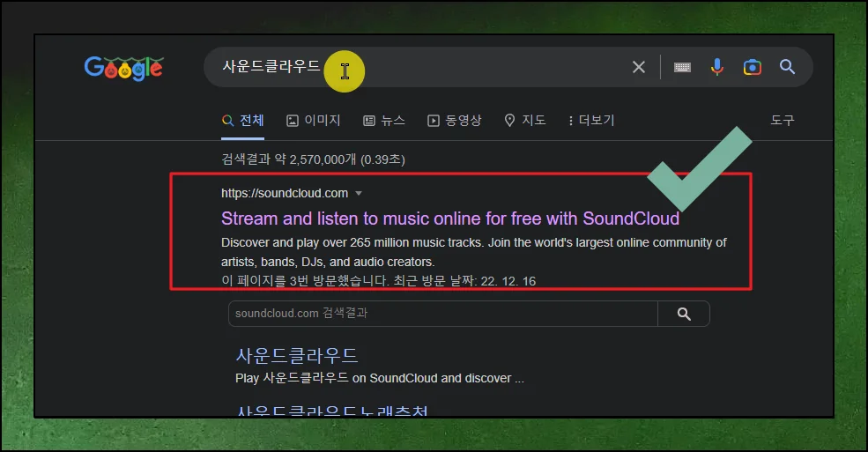868x452 pixels.
Task: Open the 더보기 menu
Action: (591, 120)
